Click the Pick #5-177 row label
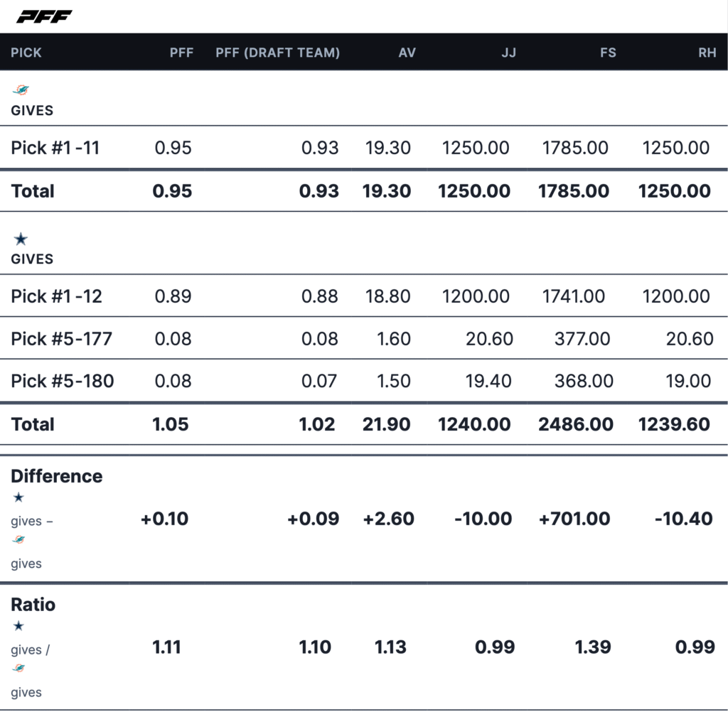This screenshot has height=712, width=728. coord(62,339)
